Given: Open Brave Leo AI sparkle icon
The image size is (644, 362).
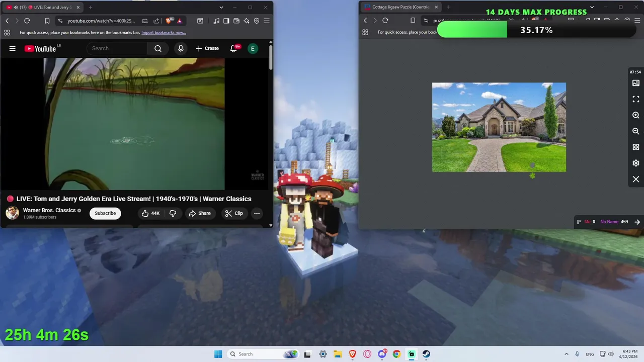Looking at the screenshot, I should pos(247,21).
